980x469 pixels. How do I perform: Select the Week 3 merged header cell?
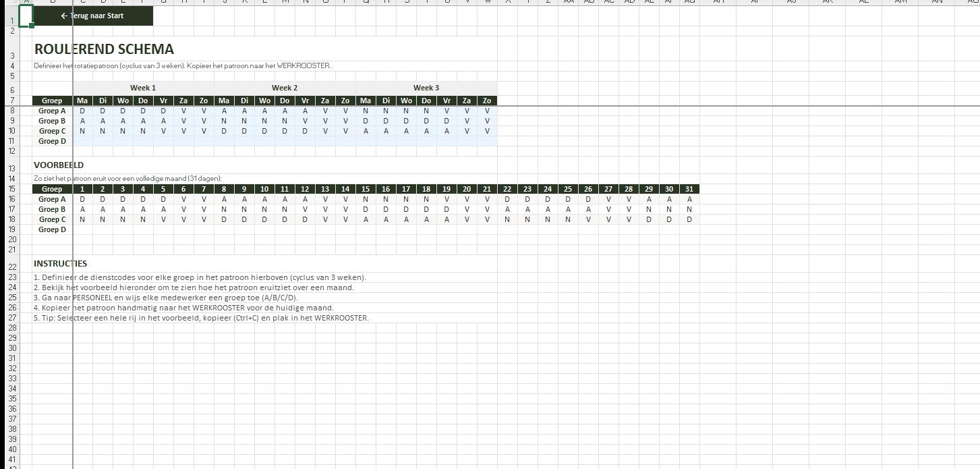click(x=426, y=87)
